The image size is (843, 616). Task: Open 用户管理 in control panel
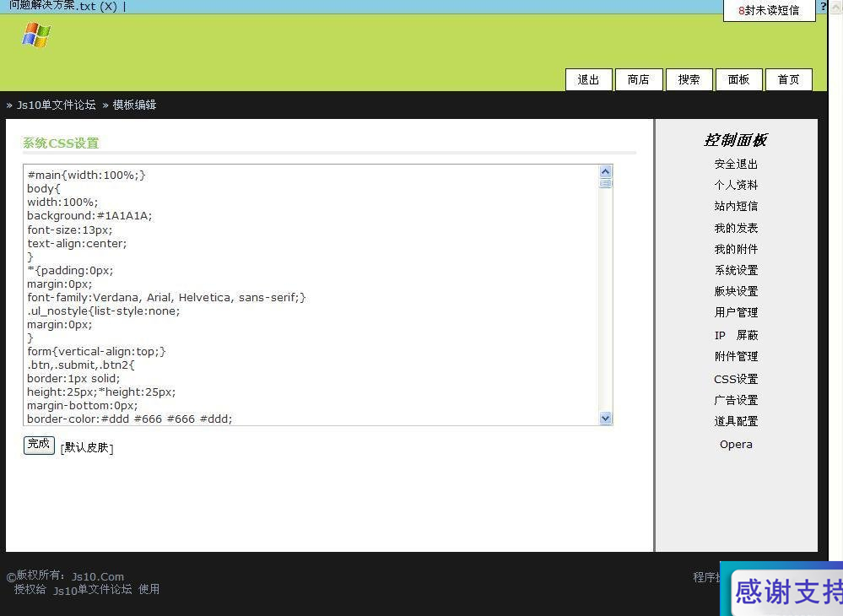(736, 312)
